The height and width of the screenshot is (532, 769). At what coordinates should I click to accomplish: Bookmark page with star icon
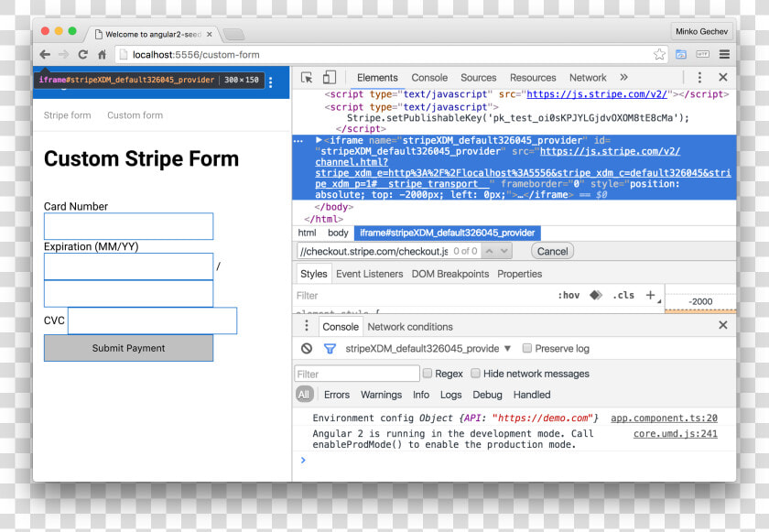click(x=659, y=54)
